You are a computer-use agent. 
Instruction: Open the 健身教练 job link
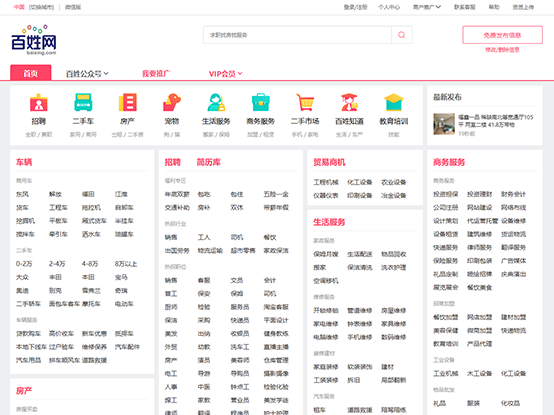276,334
